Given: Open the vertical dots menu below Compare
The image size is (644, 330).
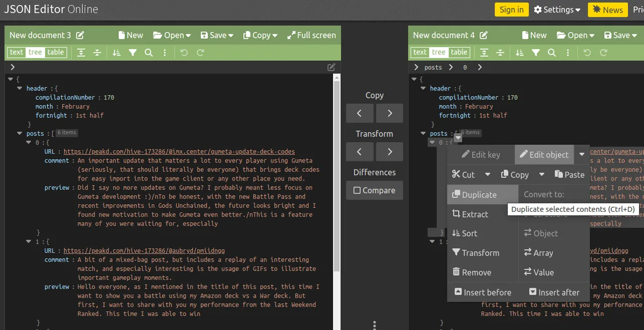Looking at the screenshot, I should click(374, 325).
